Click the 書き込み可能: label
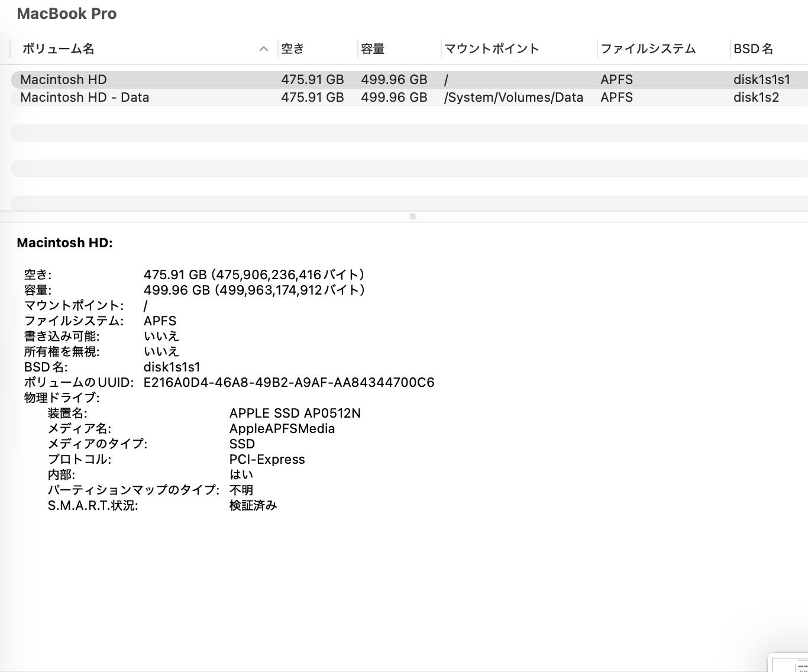Screen dimensions: 808x672 pos(62,336)
